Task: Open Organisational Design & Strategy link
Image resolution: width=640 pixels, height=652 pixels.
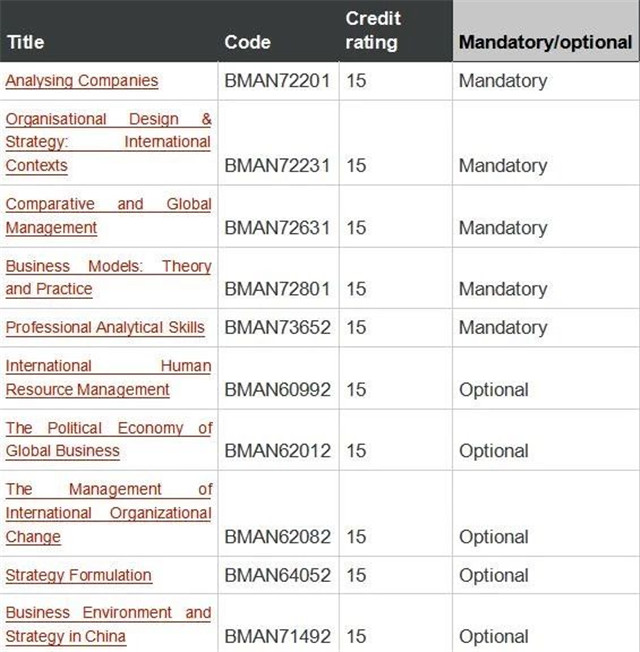Action: click(108, 142)
